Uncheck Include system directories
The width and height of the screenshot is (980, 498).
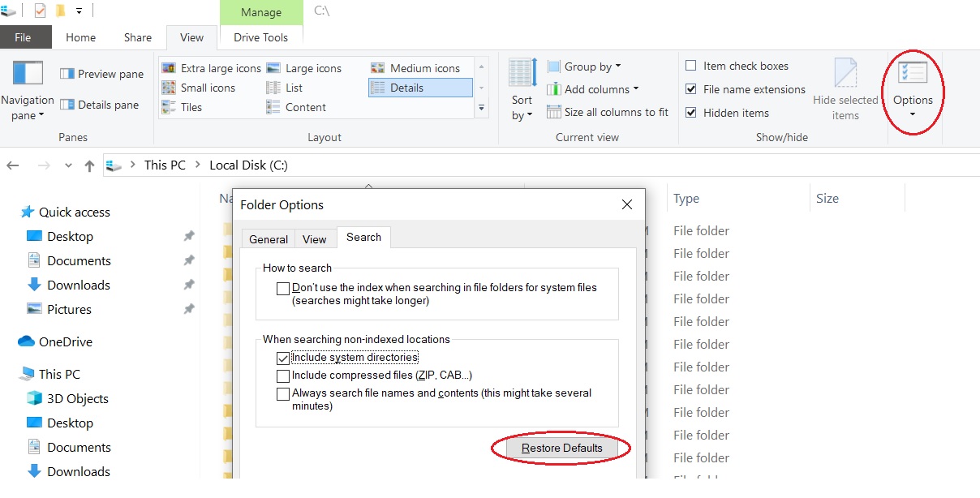[283, 358]
